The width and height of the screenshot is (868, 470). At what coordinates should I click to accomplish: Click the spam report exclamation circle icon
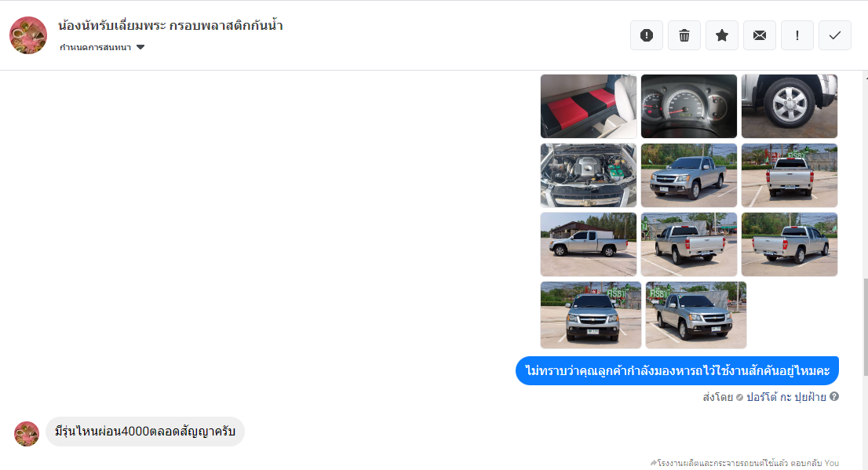[647, 35]
